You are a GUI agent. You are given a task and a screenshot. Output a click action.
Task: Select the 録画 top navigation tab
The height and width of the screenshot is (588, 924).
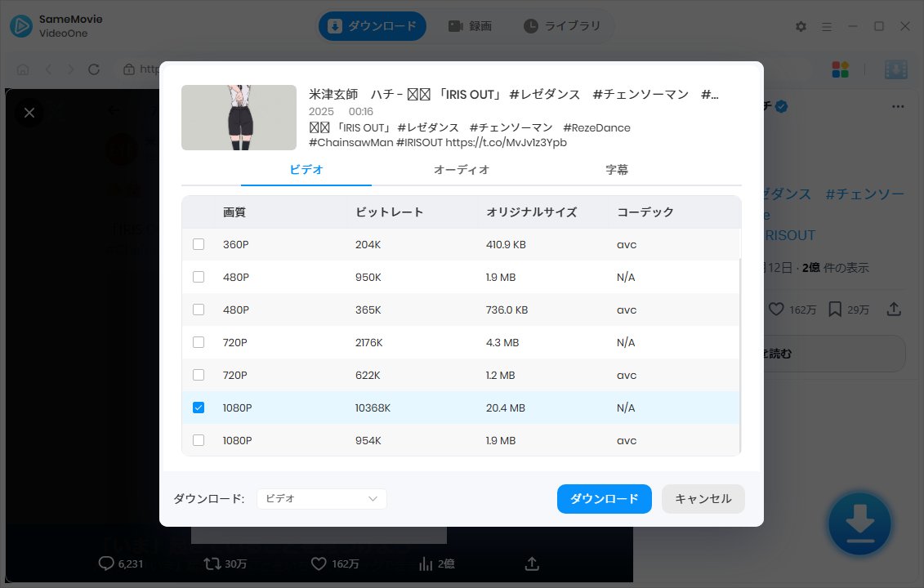click(x=471, y=26)
